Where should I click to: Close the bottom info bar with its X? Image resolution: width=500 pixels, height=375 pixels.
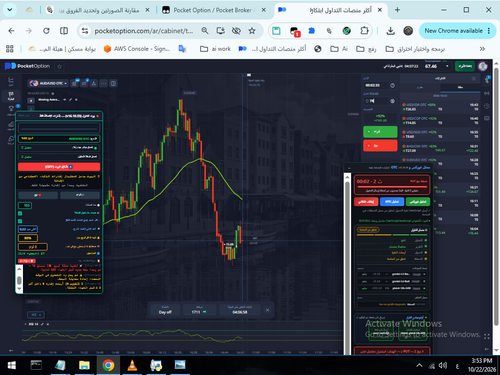[267, 310]
